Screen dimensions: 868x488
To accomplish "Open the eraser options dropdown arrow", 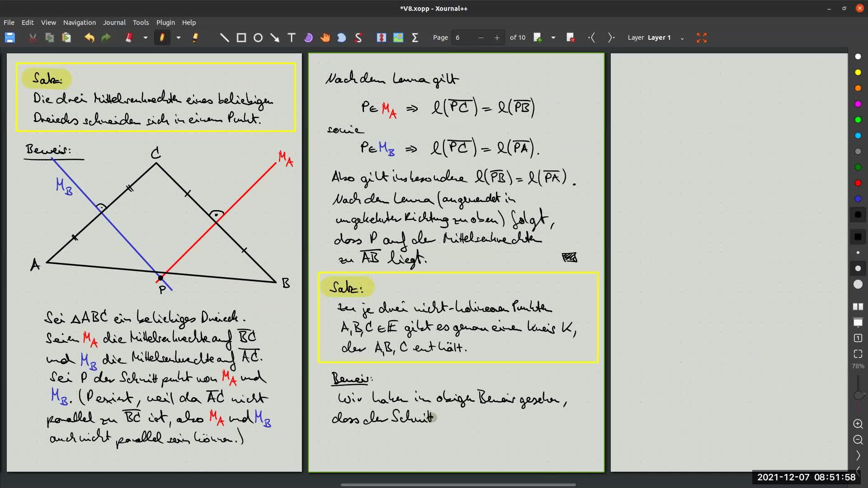I will tap(146, 38).
